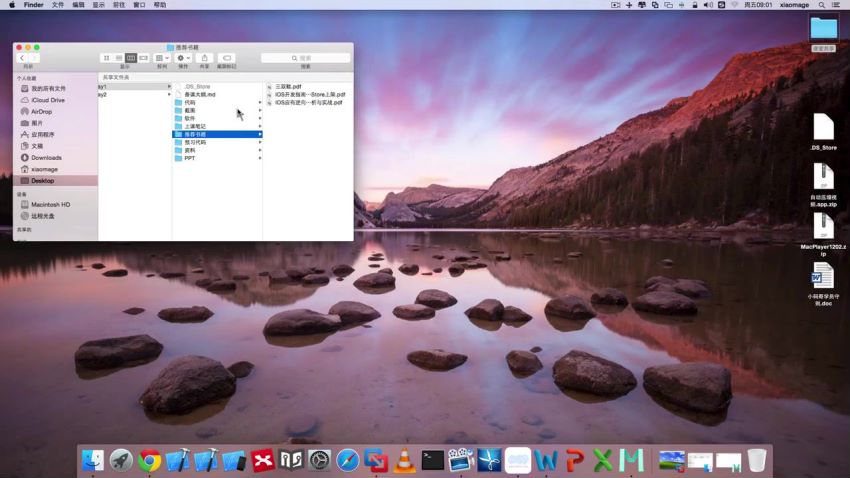Screen dimensions: 850x478
Task: Launch Safari from the Dock
Action: point(347,460)
